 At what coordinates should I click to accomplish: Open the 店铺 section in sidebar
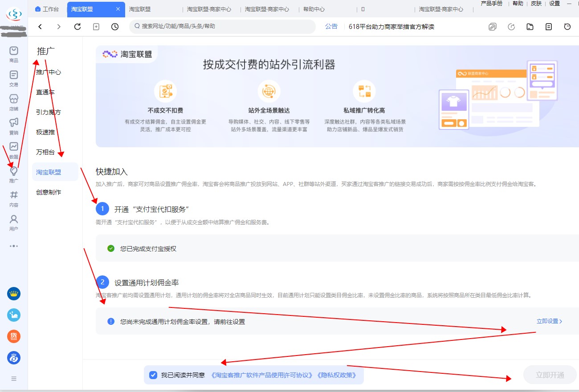(x=14, y=102)
